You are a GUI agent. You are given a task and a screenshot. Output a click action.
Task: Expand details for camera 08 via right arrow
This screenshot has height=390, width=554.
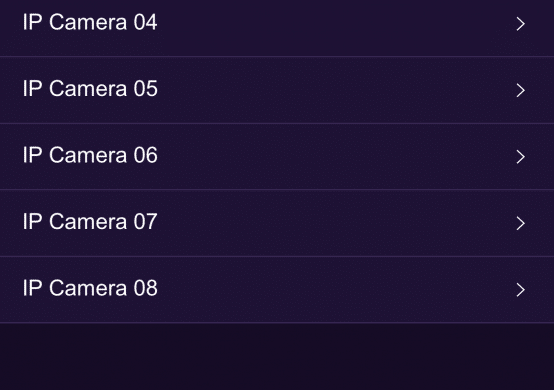point(520,289)
